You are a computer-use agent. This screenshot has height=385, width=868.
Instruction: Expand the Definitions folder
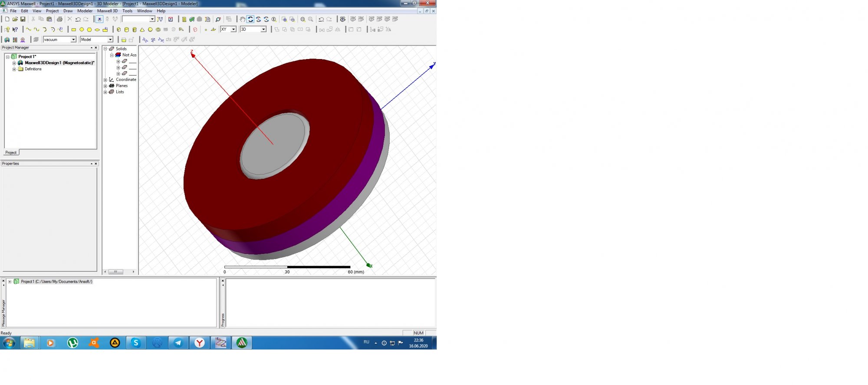pos(14,69)
